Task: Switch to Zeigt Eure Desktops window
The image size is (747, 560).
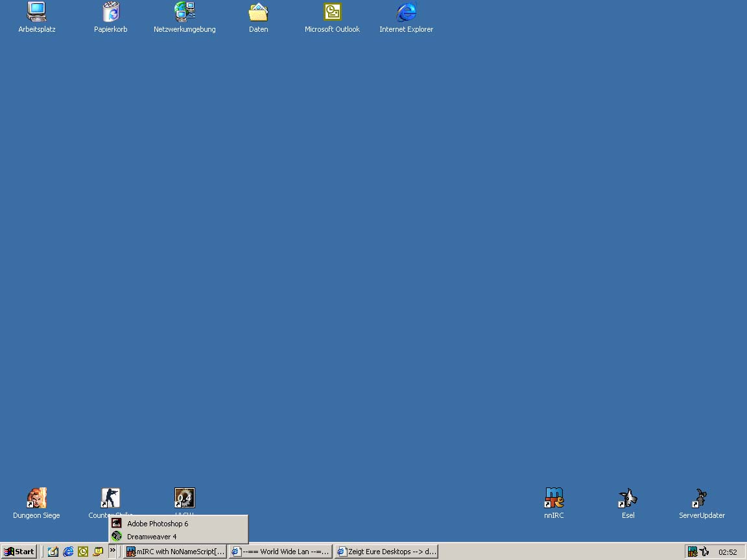Action: pyautogui.click(x=386, y=552)
